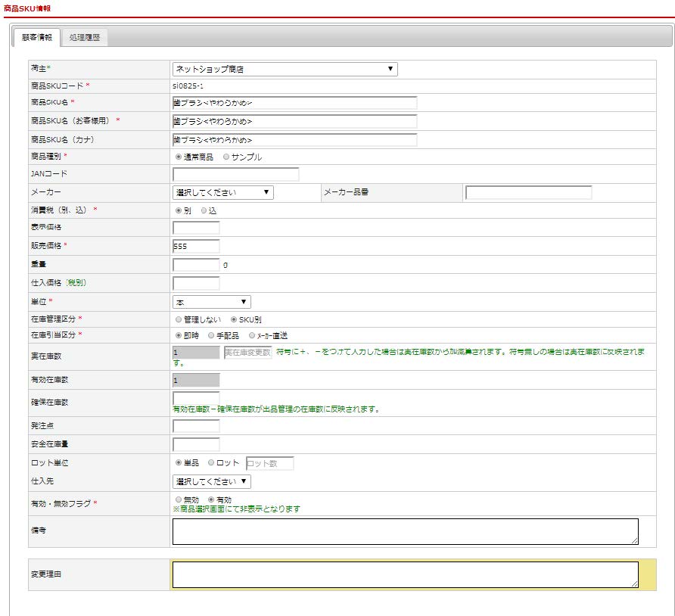Focus the メーカー品番 text field
The image size is (675, 616).
(528, 193)
